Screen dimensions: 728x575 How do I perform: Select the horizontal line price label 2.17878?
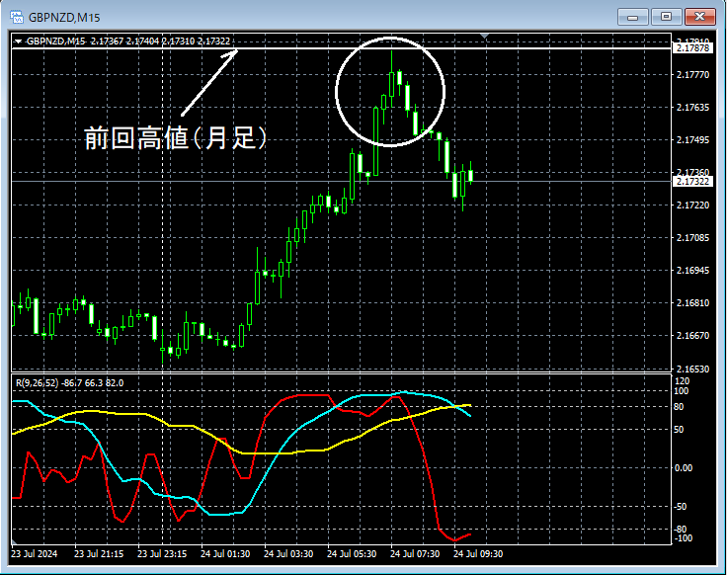[692, 47]
